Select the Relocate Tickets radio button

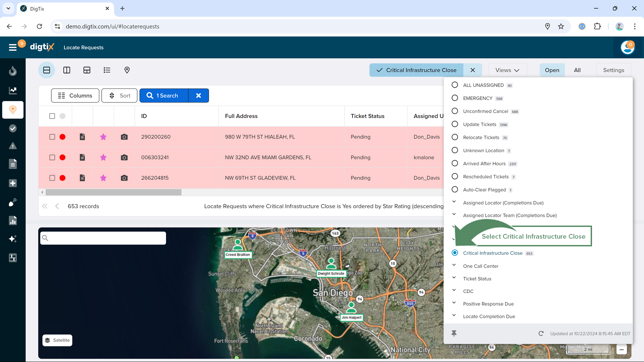[455, 137]
